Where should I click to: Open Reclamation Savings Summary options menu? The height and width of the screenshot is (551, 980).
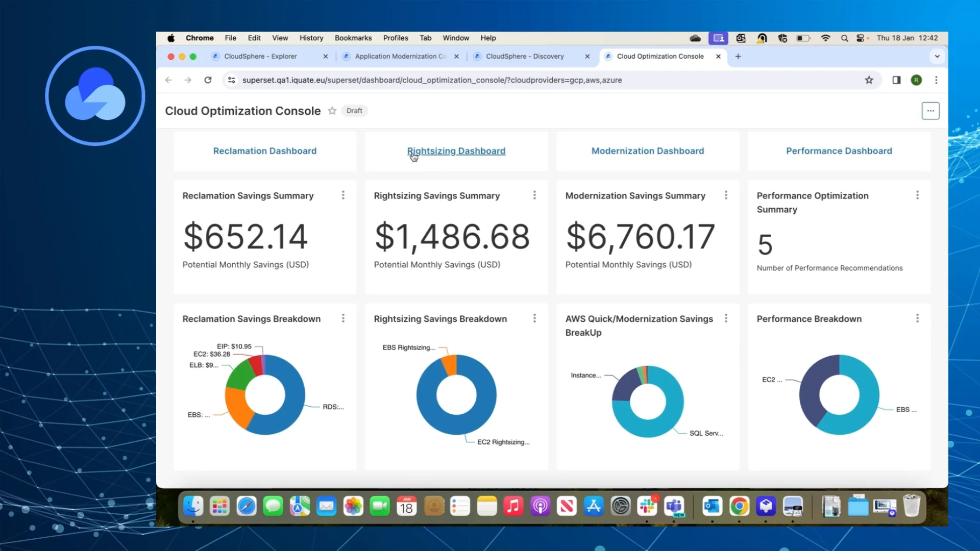343,195
